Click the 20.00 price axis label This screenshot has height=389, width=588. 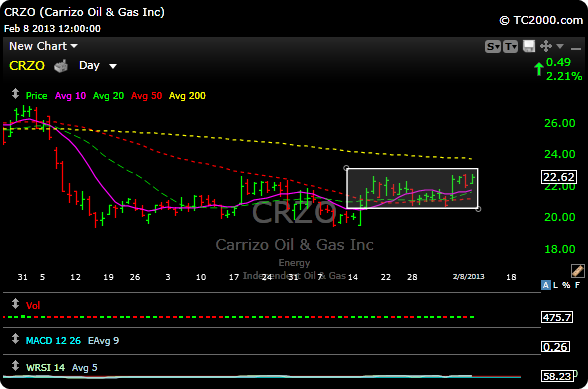click(560, 217)
